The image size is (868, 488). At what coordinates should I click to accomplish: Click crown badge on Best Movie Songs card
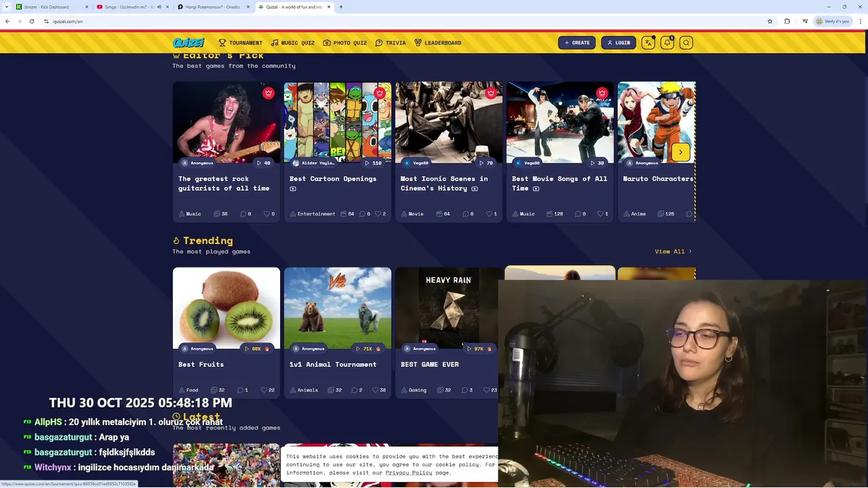pos(602,93)
